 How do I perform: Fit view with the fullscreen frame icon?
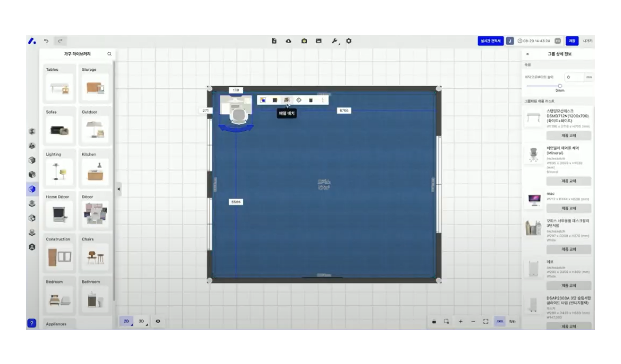click(486, 321)
